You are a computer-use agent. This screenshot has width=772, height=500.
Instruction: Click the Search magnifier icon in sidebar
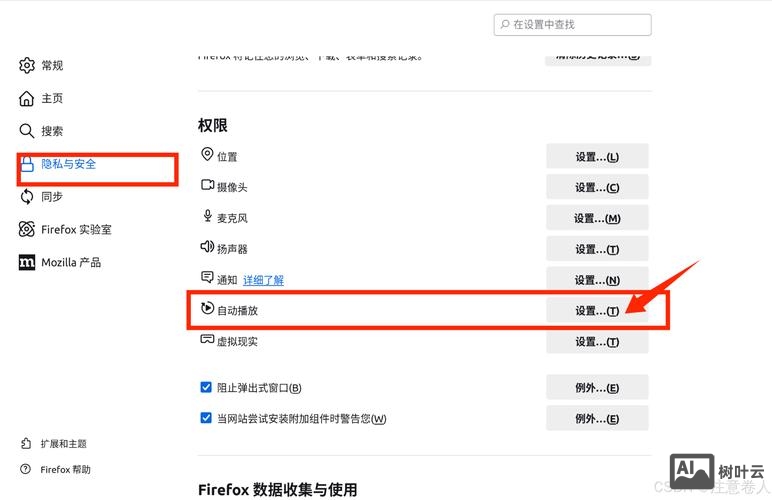[27, 131]
